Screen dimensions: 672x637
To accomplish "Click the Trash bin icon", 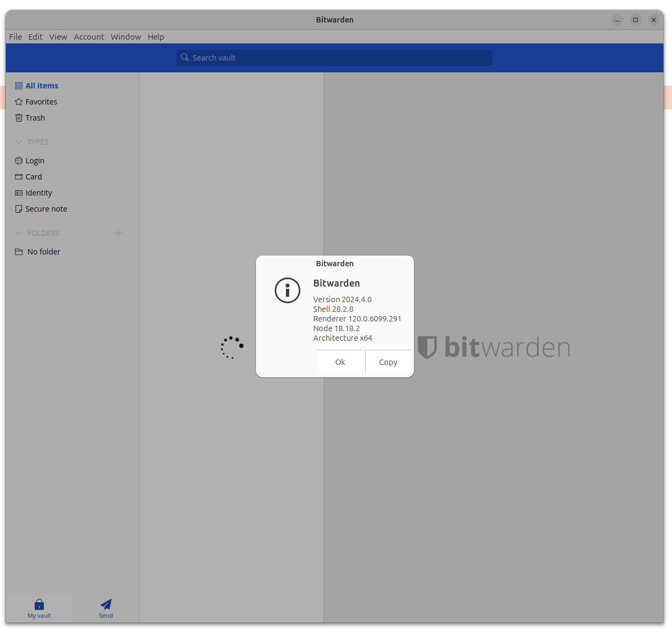I will pyautogui.click(x=19, y=118).
